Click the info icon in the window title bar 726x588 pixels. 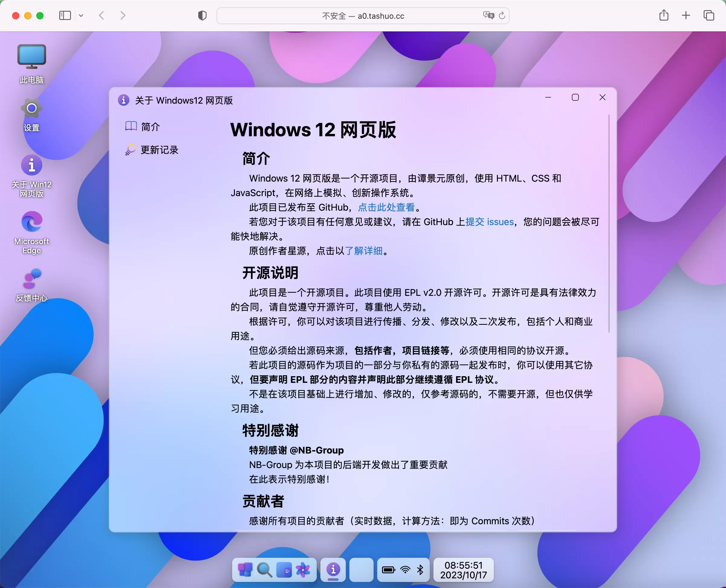click(124, 100)
